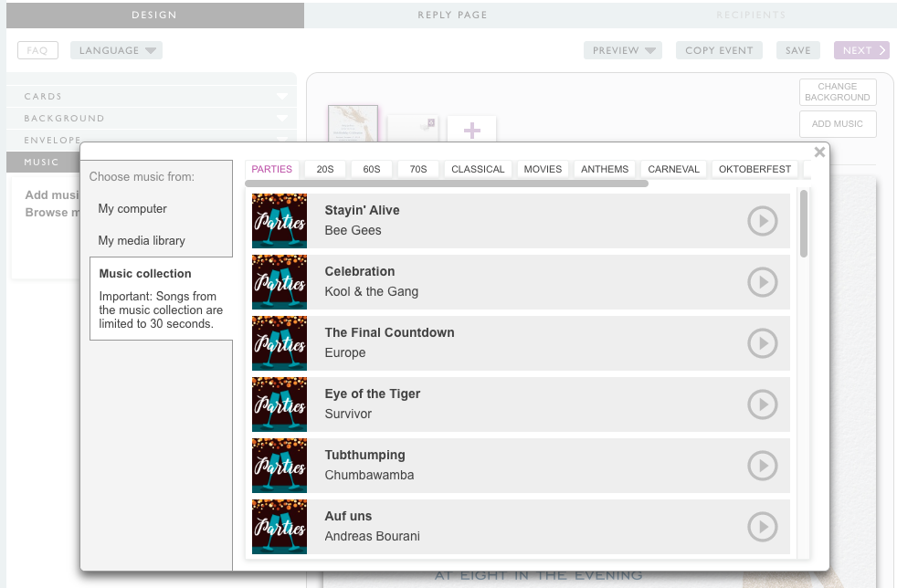
Task: Switch to the Oktoberfest music tab
Action: tap(755, 169)
